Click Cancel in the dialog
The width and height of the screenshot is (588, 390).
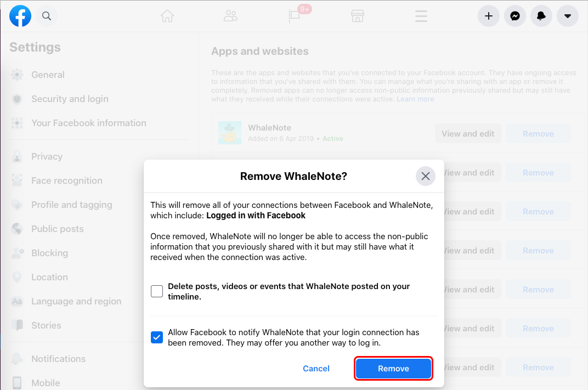tap(316, 369)
